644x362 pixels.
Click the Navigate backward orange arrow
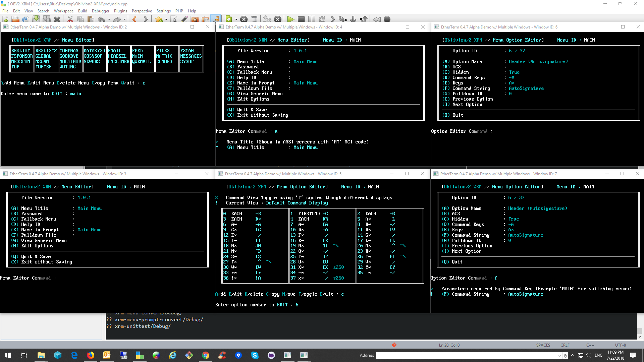[x=135, y=19]
